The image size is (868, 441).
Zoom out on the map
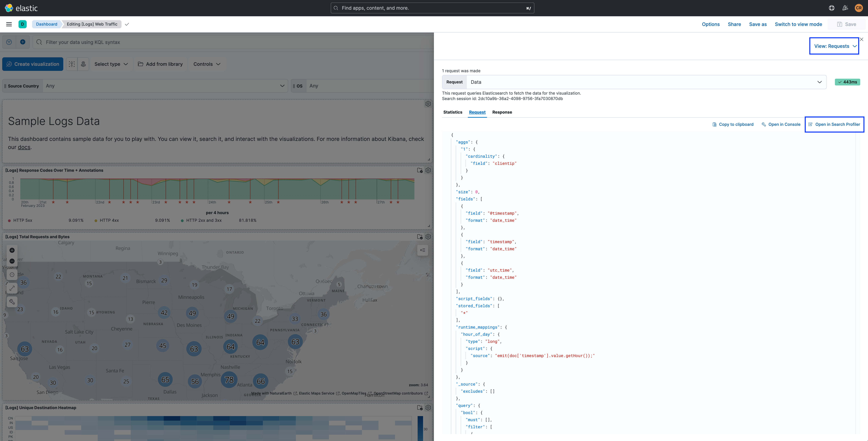click(x=12, y=261)
